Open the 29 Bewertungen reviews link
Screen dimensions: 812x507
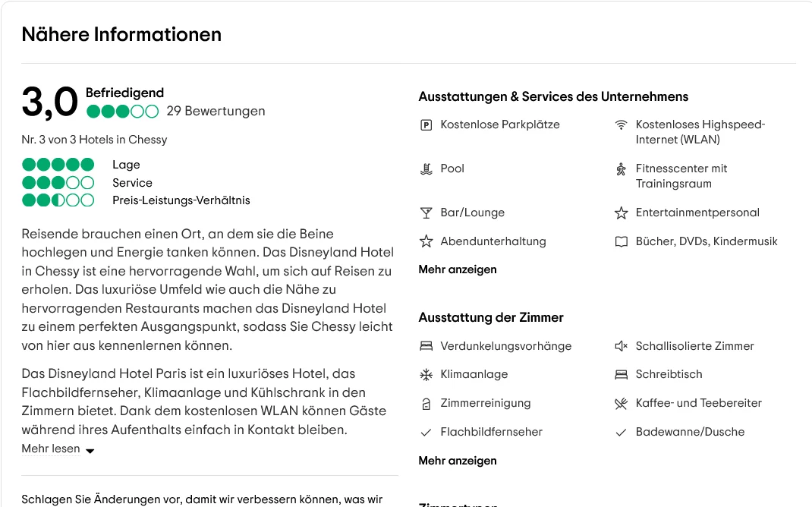pyautogui.click(x=216, y=111)
